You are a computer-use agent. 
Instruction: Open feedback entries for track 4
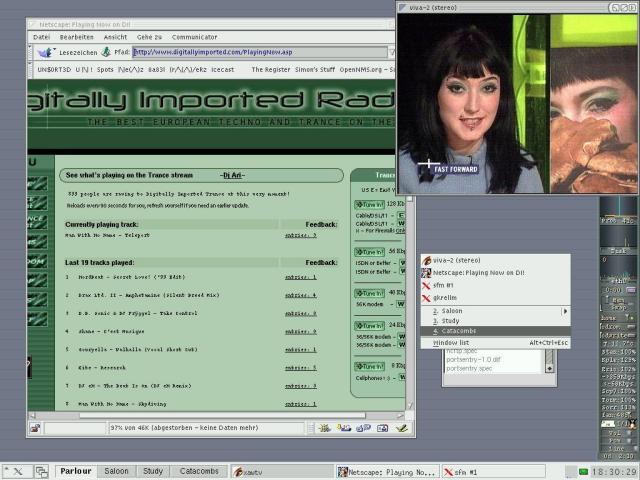(x=300, y=332)
